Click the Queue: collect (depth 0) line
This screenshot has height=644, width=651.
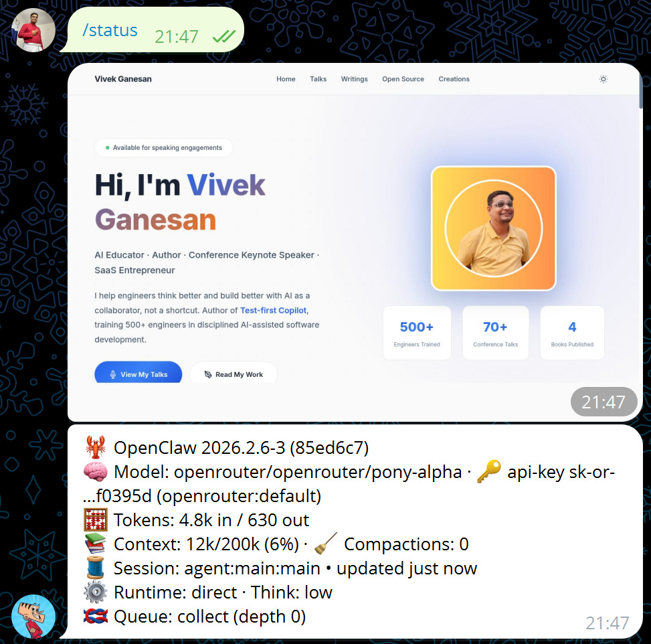(x=209, y=617)
